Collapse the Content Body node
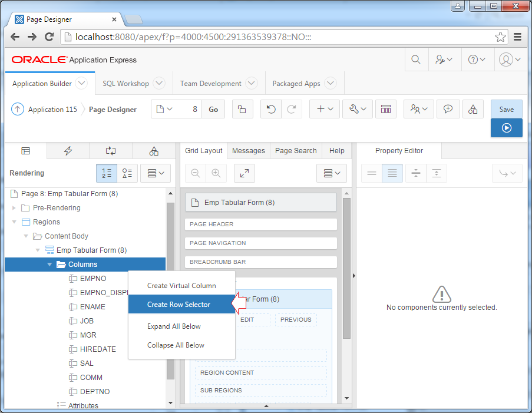532x413 pixels. [26, 236]
